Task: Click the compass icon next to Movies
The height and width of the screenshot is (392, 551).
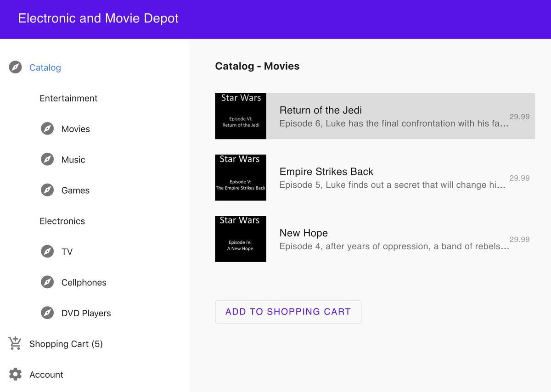Action: 47,129
